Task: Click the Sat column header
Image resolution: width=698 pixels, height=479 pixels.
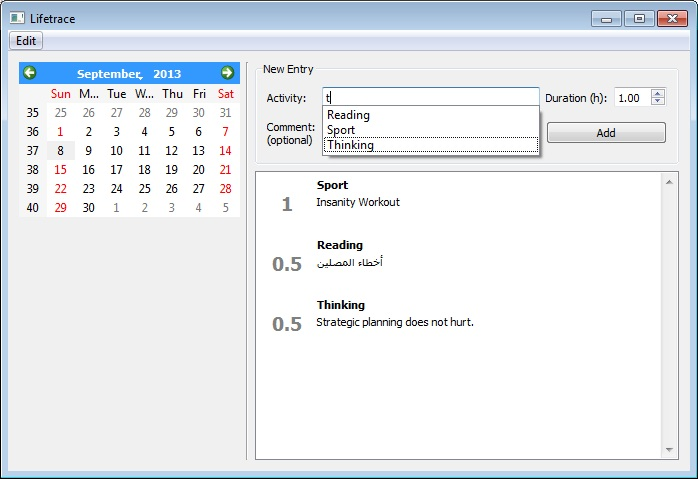Action: (x=225, y=94)
